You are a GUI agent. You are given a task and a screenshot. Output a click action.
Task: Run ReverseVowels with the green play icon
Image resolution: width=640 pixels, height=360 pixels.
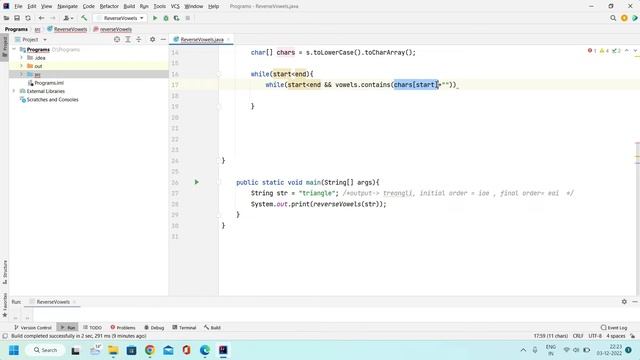155,18
